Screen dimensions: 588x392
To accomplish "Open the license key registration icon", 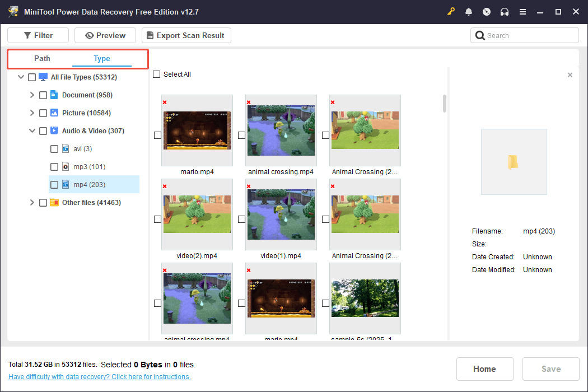I will pyautogui.click(x=451, y=11).
